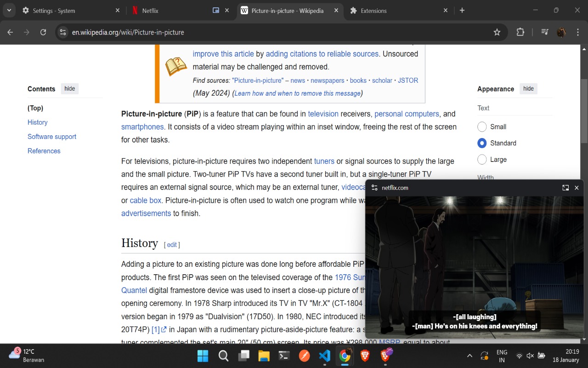Image resolution: width=588 pixels, height=368 pixels.
Task: Select the Small text size radio button
Action: [482, 126]
